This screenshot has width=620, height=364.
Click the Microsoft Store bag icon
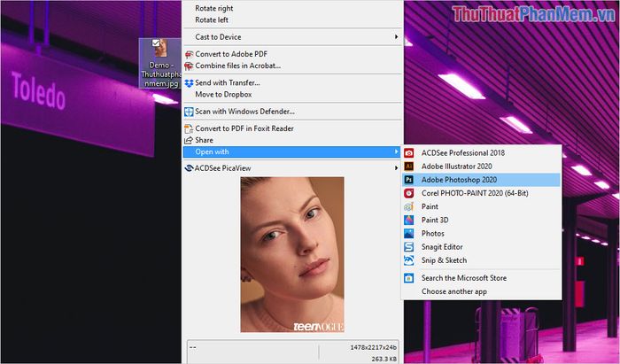point(409,278)
